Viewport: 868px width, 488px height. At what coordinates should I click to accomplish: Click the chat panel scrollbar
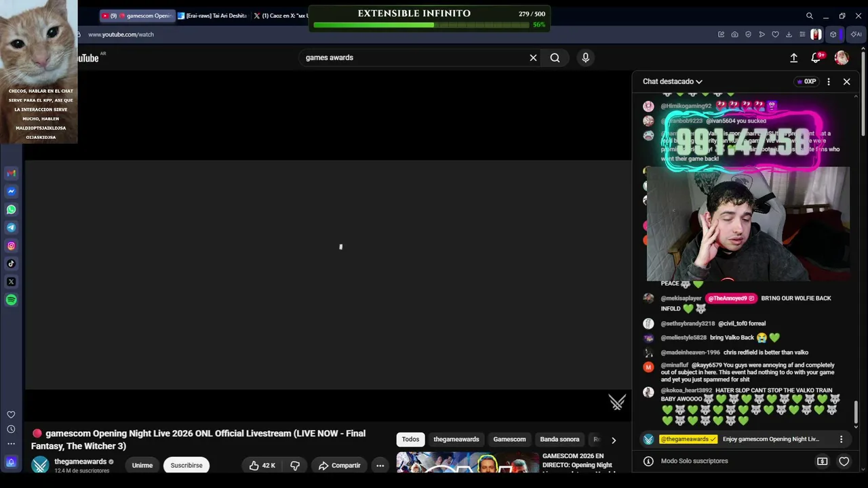(x=856, y=412)
